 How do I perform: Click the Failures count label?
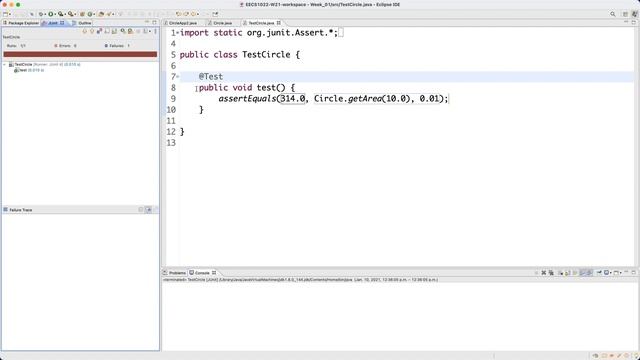click(117, 46)
